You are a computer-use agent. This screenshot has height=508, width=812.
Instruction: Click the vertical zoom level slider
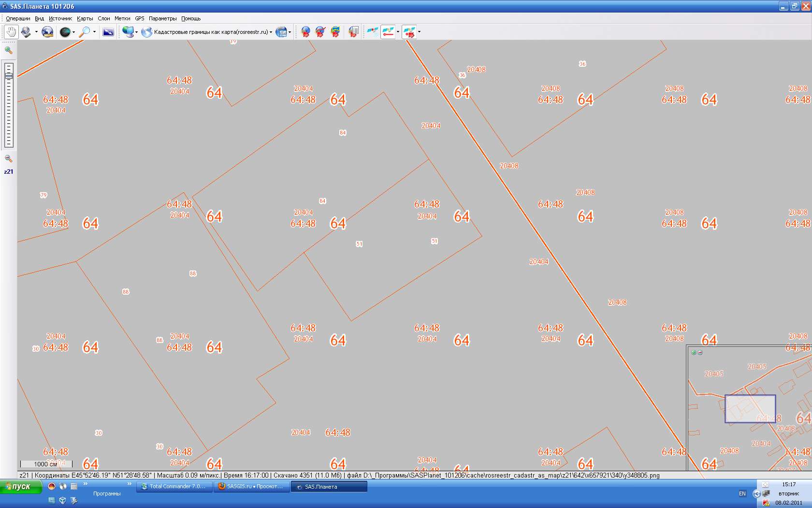coord(9,105)
